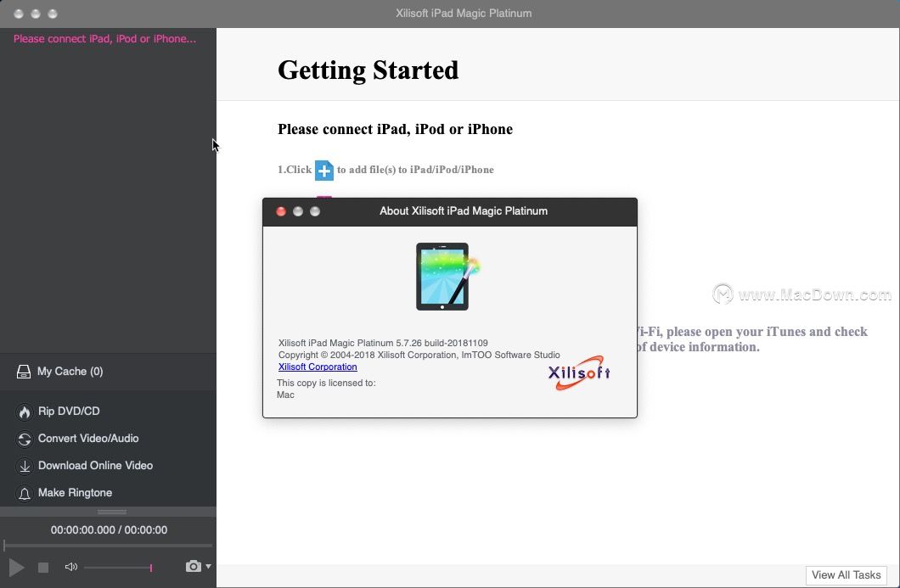Click the Getting Started heading
Viewport: 900px width, 588px height.
coord(368,70)
